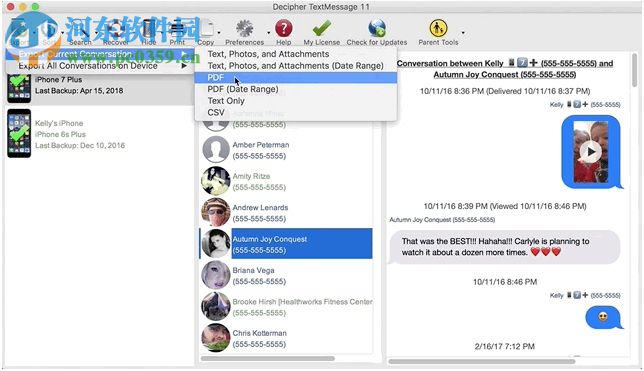Click Brooke Hirsh's contact photo

216,306
